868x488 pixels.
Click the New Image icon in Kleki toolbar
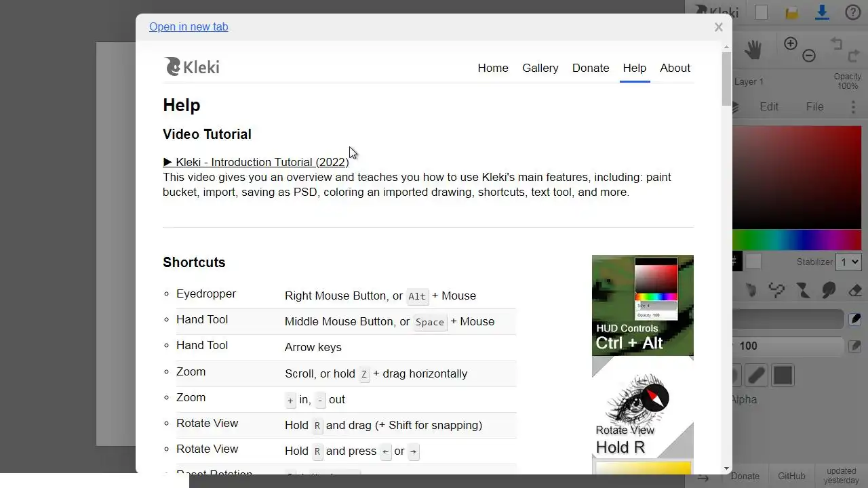pyautogui.click(x=762, y=12)
